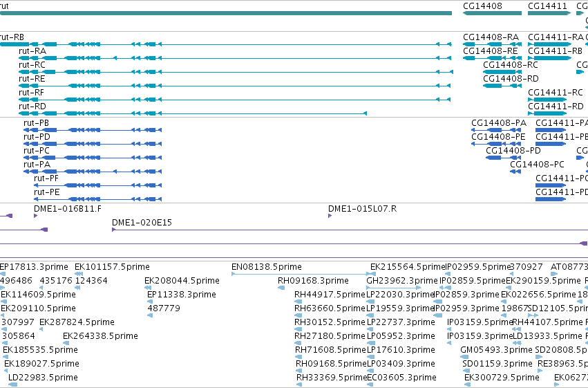
Task: Click the GH23962.3prime EST label
Action: pos(402,281)
